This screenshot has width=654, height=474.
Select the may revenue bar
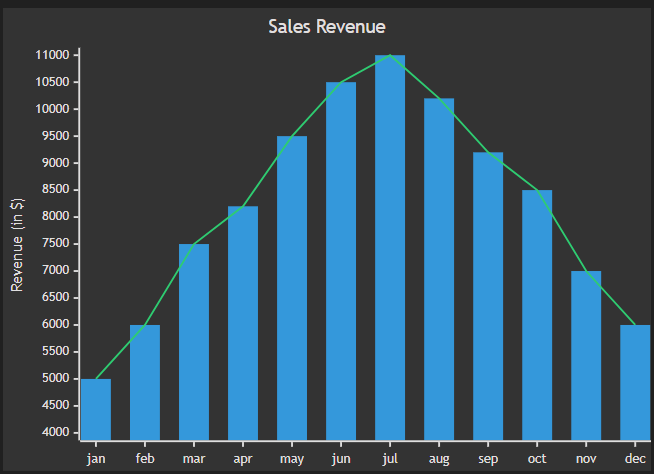point(292,288)
